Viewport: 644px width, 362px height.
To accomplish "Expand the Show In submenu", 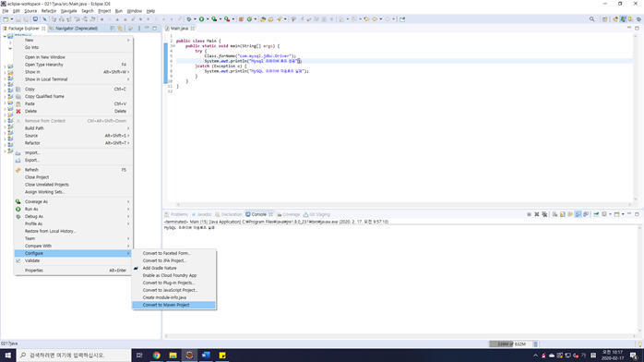I will [x=73, y=72].
